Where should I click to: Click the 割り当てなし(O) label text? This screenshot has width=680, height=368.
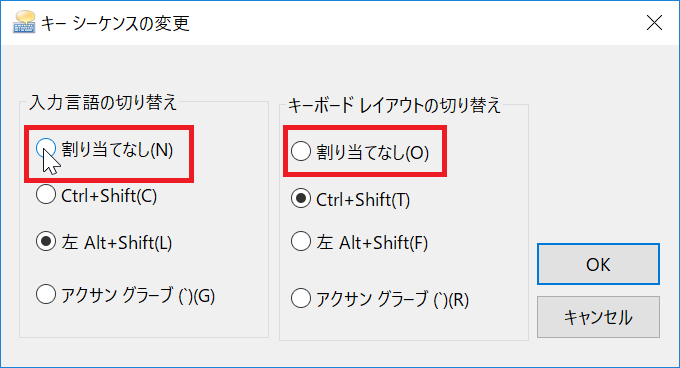coord(373,153)
